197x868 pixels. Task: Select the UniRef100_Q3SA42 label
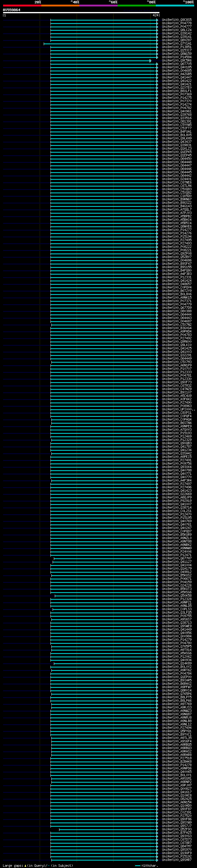pos(177,454)
